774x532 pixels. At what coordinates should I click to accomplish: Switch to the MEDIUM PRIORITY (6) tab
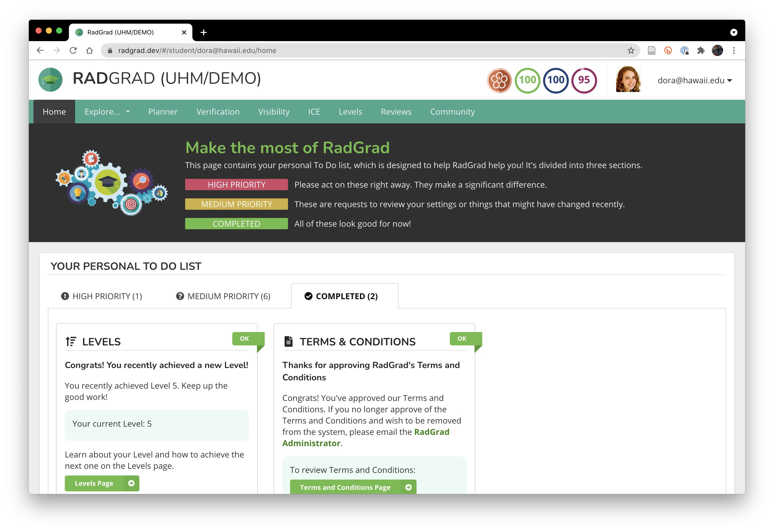click(223, 296)
